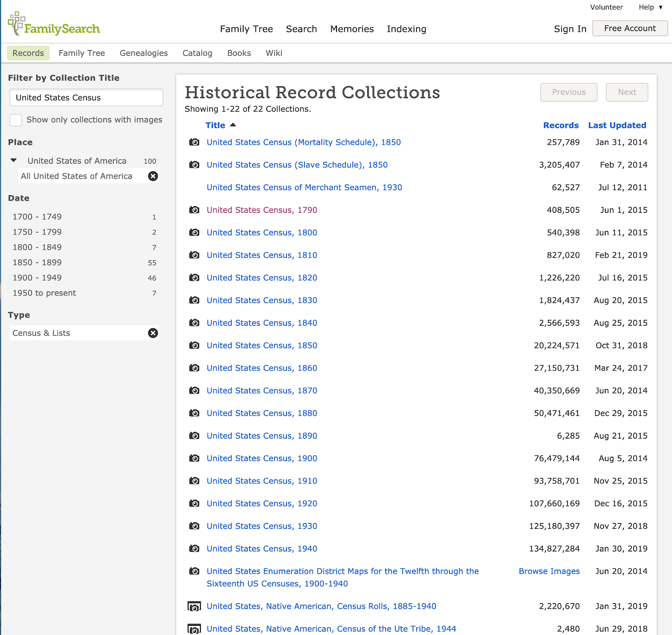672x635 pixels.
Task: Click camera icon beside United States Census, 1890
Action: coord(194,436)
